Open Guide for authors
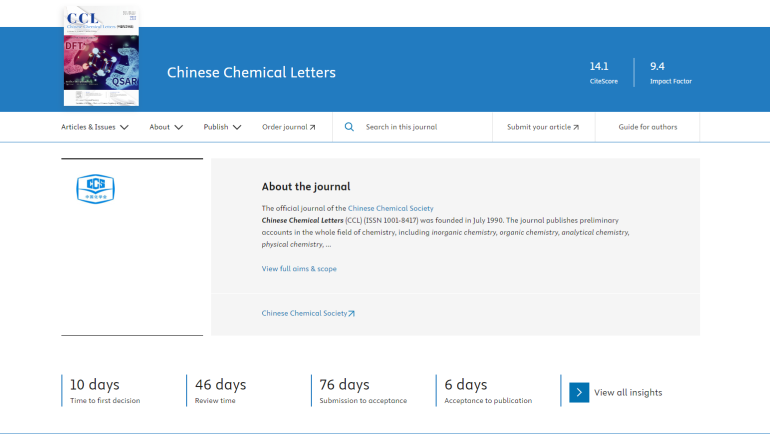The image size is (770, 434). (647, 127)
